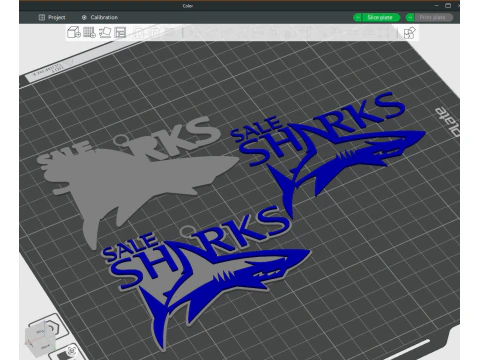Click the Auto orient icon

point(105,32)
